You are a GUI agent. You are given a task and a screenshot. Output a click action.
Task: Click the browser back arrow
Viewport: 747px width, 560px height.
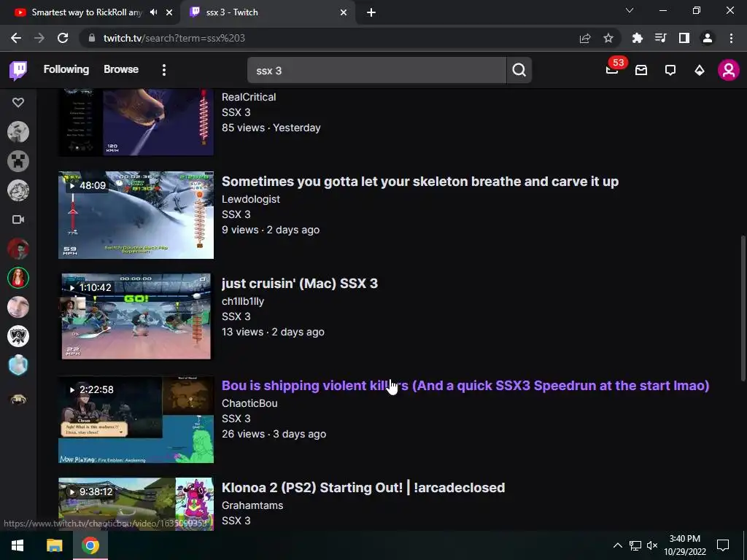tap(16, 38)
